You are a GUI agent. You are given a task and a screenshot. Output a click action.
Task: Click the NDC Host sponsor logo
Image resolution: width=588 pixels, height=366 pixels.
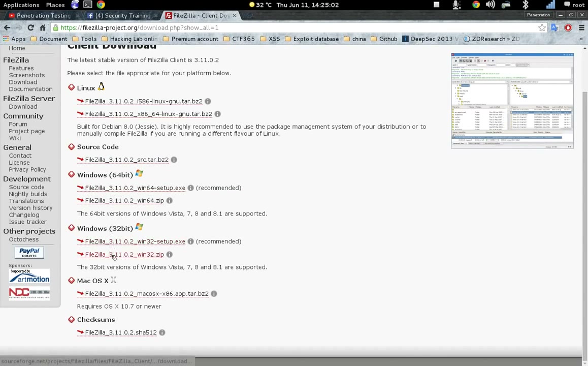click(x=29, y=293)
